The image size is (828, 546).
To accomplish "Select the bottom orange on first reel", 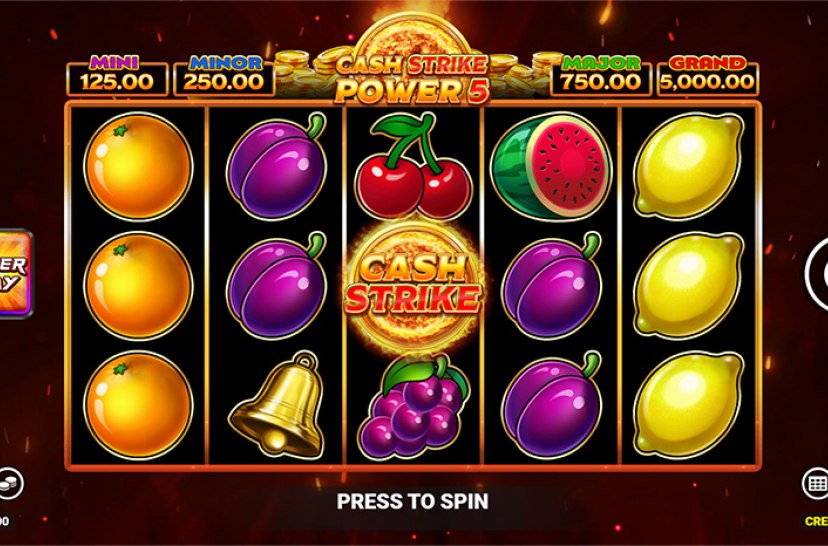I will (138, 406).
